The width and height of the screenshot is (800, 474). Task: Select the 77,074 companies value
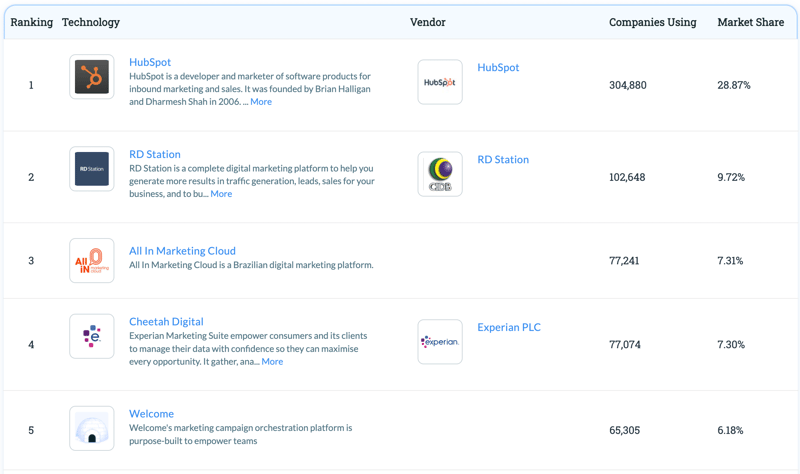tap(625, 345)
